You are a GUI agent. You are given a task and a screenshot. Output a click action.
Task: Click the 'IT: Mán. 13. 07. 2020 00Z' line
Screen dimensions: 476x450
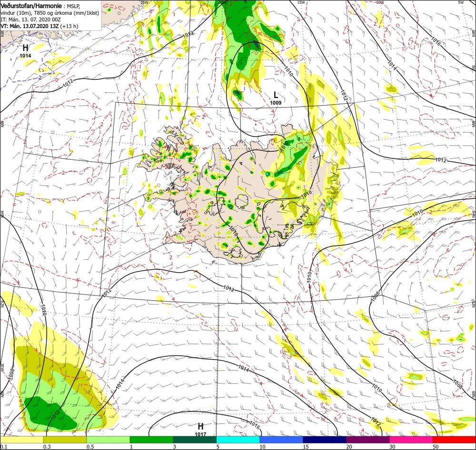coord(30,20)
